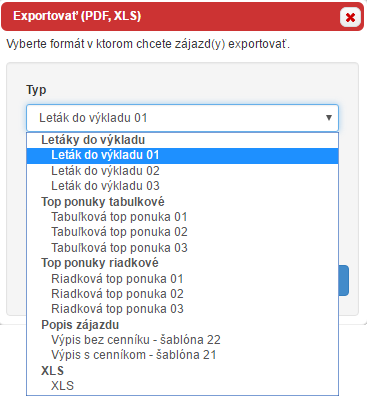Choose Tabuľková top ponuka 02

pos(182,232)
